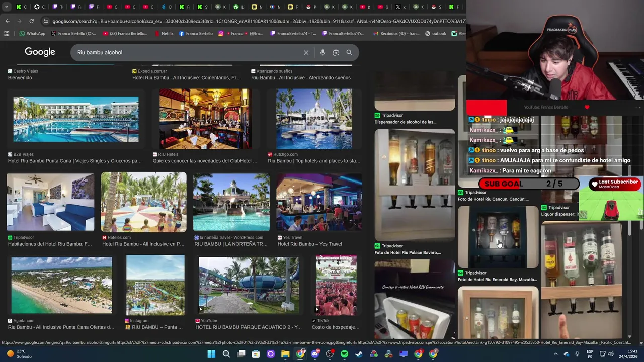Open Riu Emerald Bay mini-bar image

498,237
